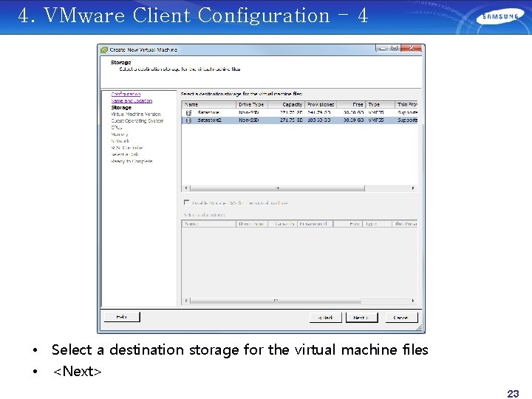This screenshot has height=399, width=532.
Task: Sort datastores by Name column header
Action: tap(208, 104)
